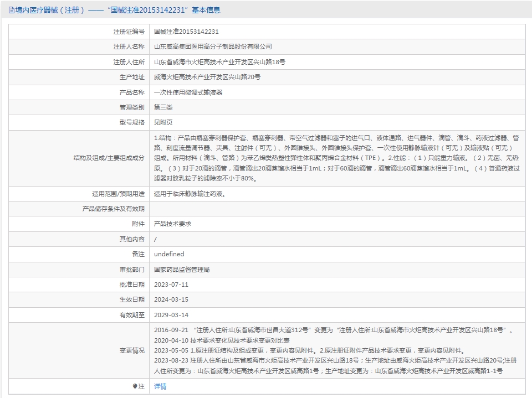The width and height of the screenshot is (532, 398).
Task: Click the 境内医疗器械（注册）基本信息 page title
Action: coord(117,10)
